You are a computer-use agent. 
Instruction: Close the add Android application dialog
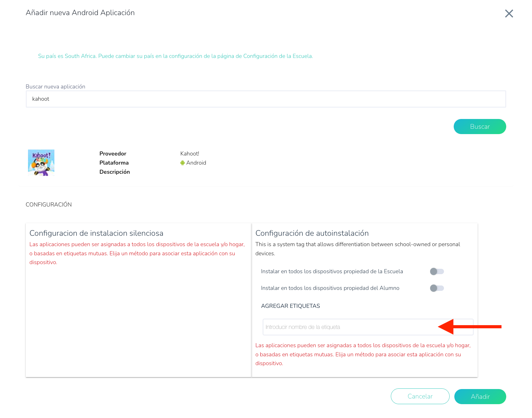(x=509, y=14)
